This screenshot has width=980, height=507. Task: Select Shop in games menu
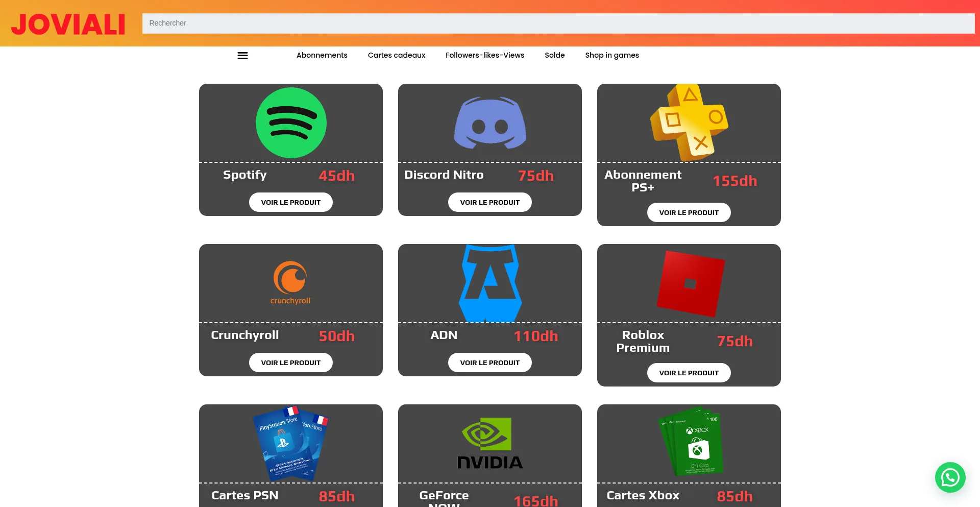[612, 55]
